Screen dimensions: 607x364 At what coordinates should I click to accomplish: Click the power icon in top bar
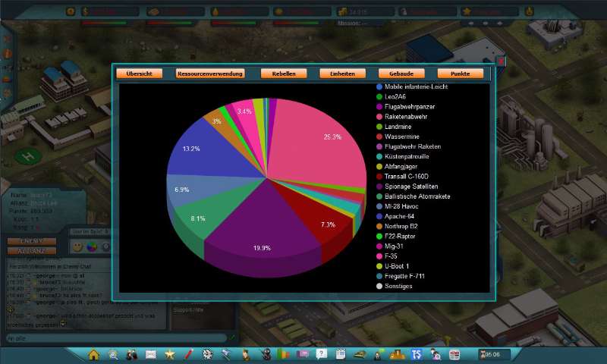[529, 11]
